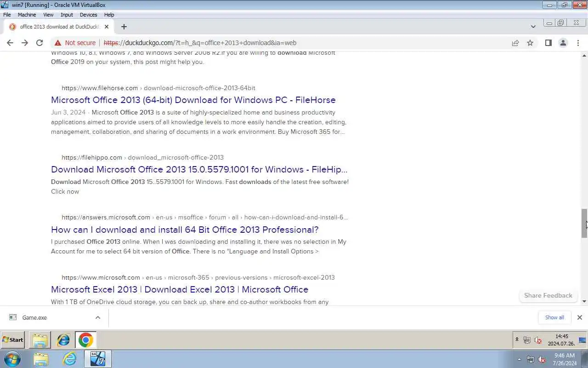Open the VirtualBox Devices menu
The width and height of the screenshot is (588, 368).
click(88, 15)
